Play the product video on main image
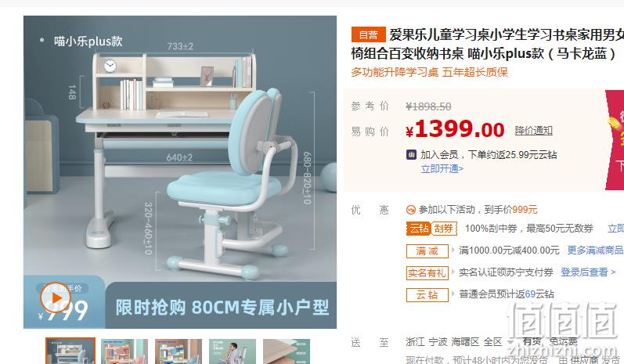 click(x=55, y=297)
